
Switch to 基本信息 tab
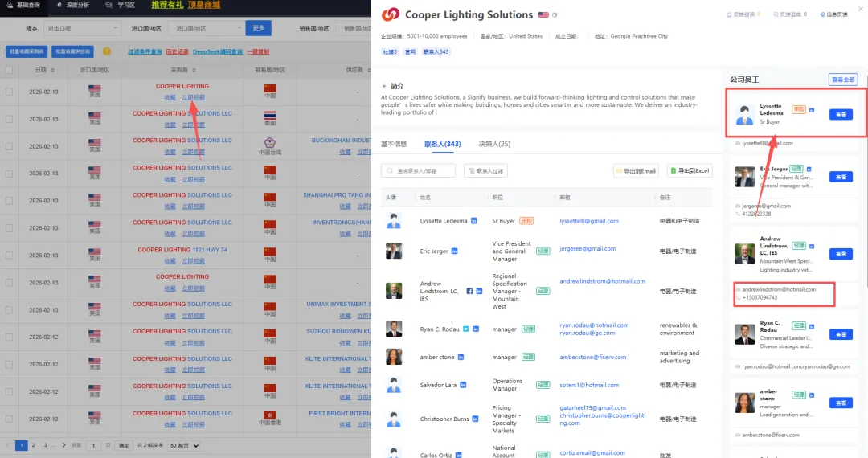tap(394, 144)
